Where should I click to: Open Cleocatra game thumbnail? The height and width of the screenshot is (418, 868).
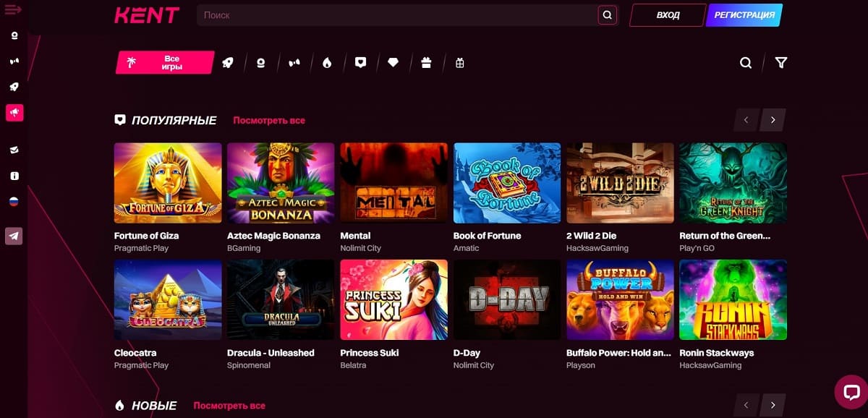168,300
